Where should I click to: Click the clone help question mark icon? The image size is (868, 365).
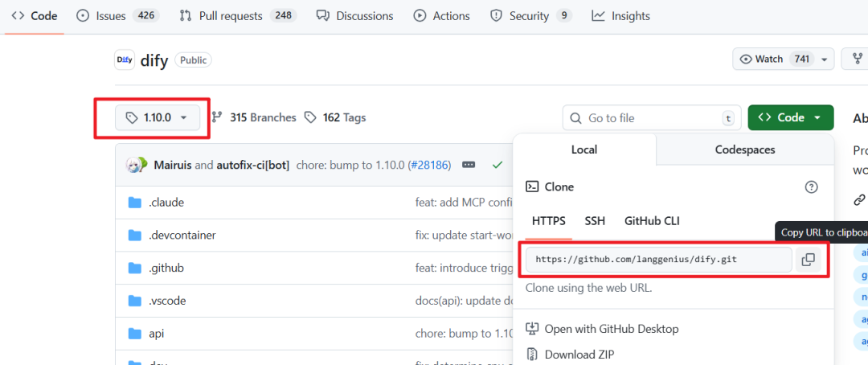pyautogui.click(x=811, y=187)
